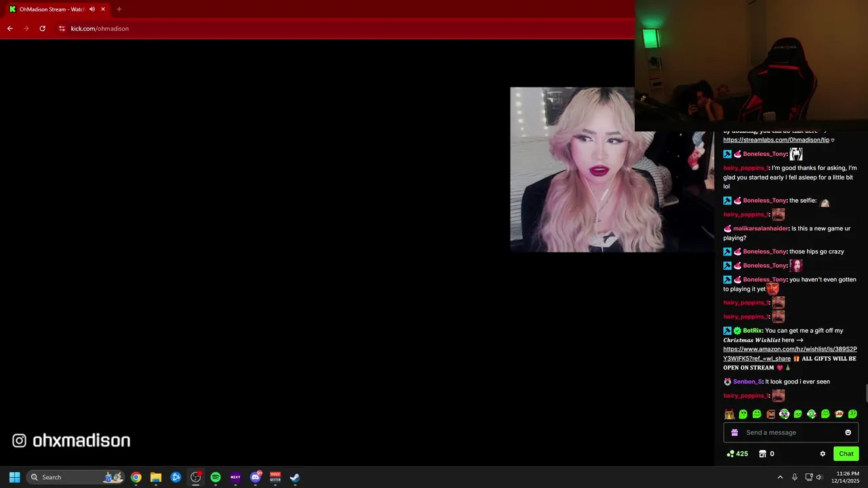The height and width of the screenshot is (488, 868).
Task: Click Boneless_Tony's name on 'the selfie' message
Action: tap(764, 201)
